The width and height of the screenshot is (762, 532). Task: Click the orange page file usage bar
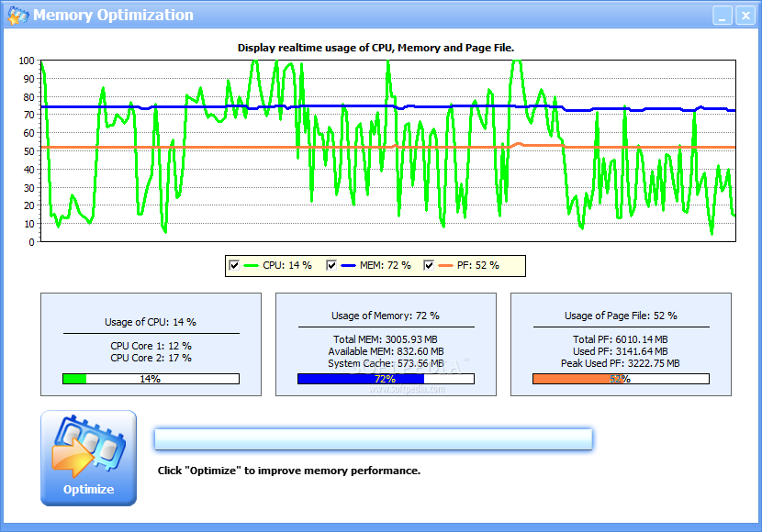pyautogui.click(x=621, y=379)
